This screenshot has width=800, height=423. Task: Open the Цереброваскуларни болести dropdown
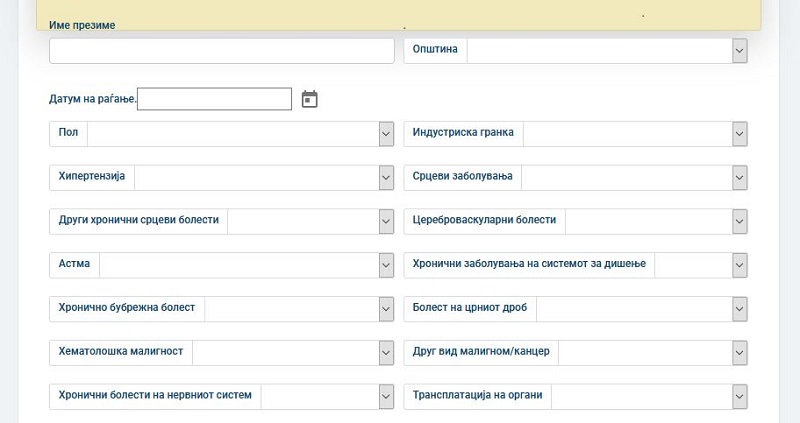pyautogui.click(x=656, y=222)
